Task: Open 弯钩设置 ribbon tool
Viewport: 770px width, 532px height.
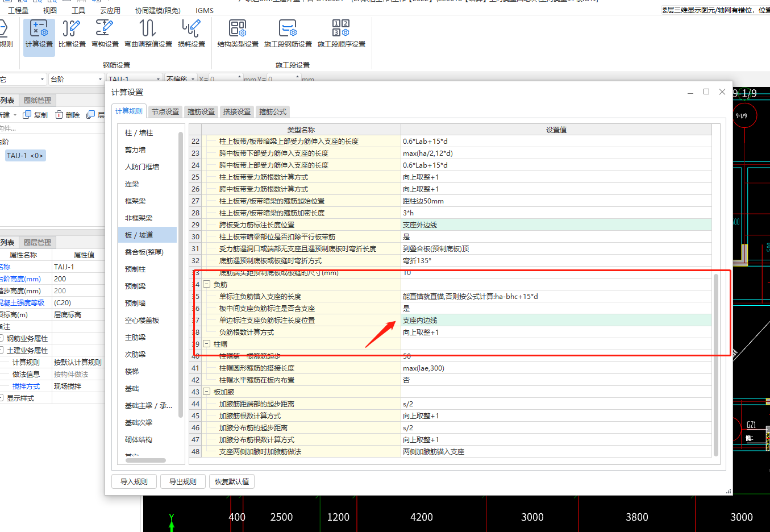Action: click(x=105, y=34)
